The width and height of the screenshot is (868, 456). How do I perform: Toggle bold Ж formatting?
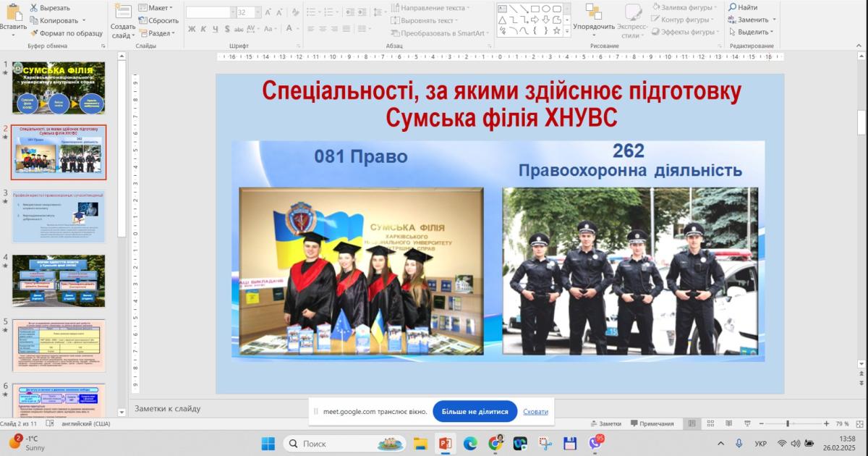(192, 30)
